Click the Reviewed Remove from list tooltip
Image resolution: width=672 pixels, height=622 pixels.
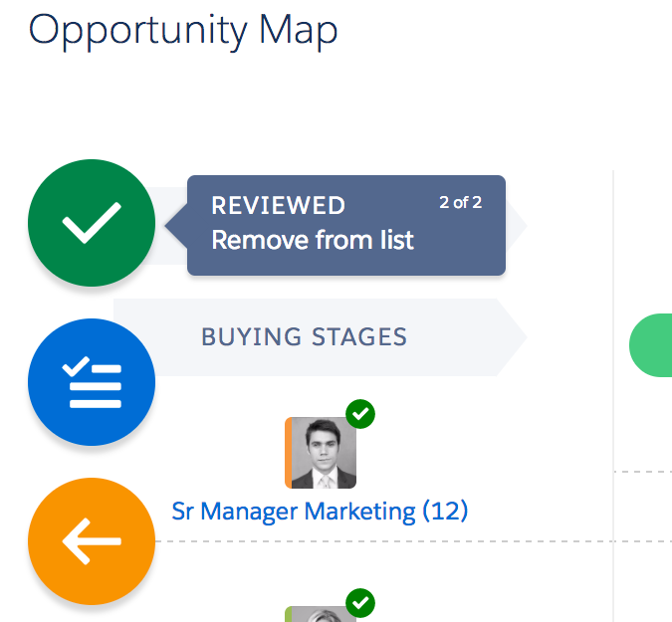pyautogui.click(x=346, y=225)
